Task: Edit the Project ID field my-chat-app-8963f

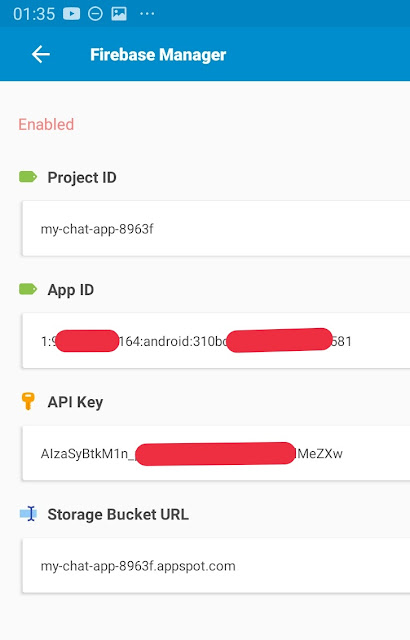Action: point(216,229)
